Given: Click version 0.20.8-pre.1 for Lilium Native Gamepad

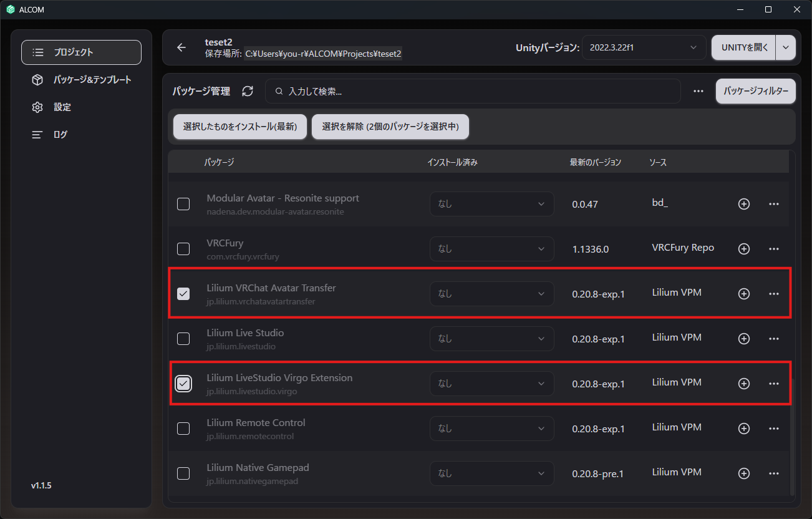Looking at the screenshot, I should click(598, 473).
